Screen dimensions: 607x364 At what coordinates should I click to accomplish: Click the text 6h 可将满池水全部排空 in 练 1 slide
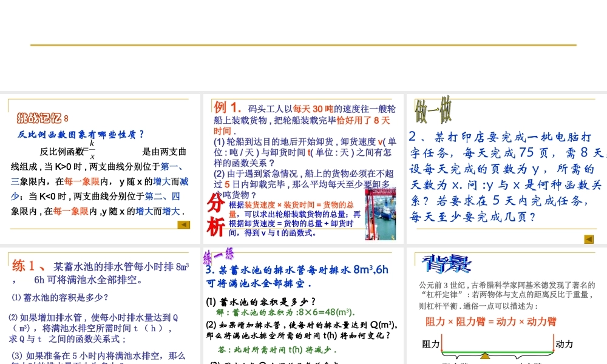[88, 280]
